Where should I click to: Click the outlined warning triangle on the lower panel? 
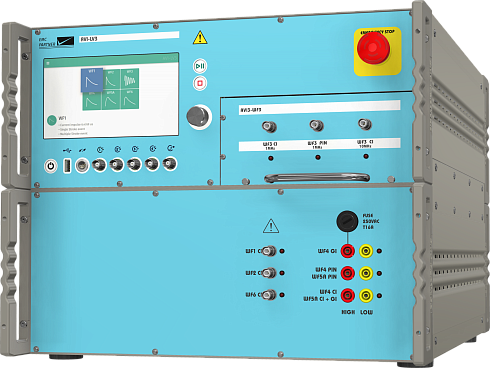(x=271, y=226)
